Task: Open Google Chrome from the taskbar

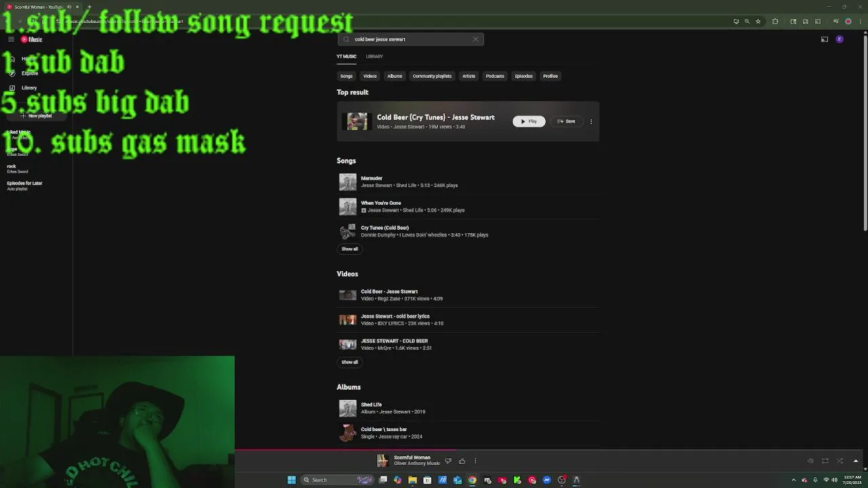Action: 472,480
